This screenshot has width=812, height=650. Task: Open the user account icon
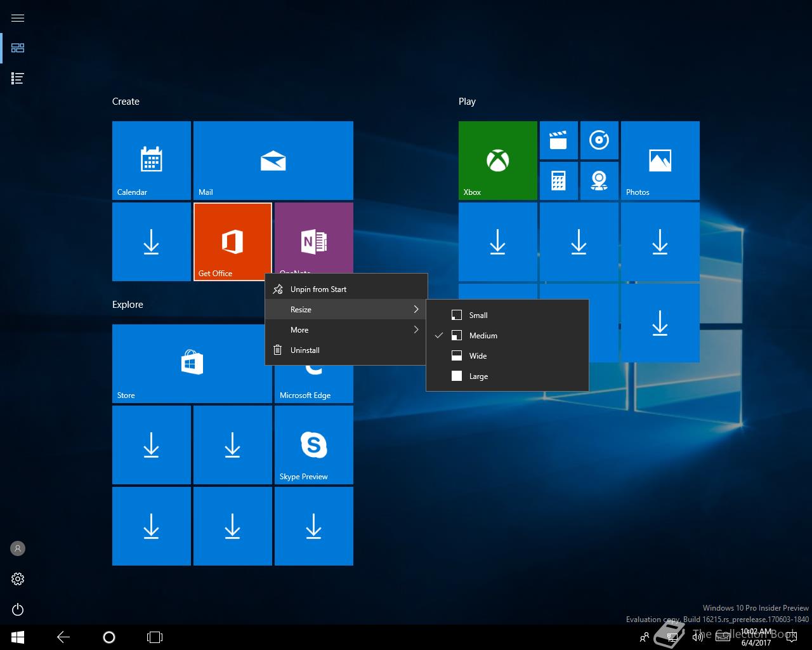18,548
